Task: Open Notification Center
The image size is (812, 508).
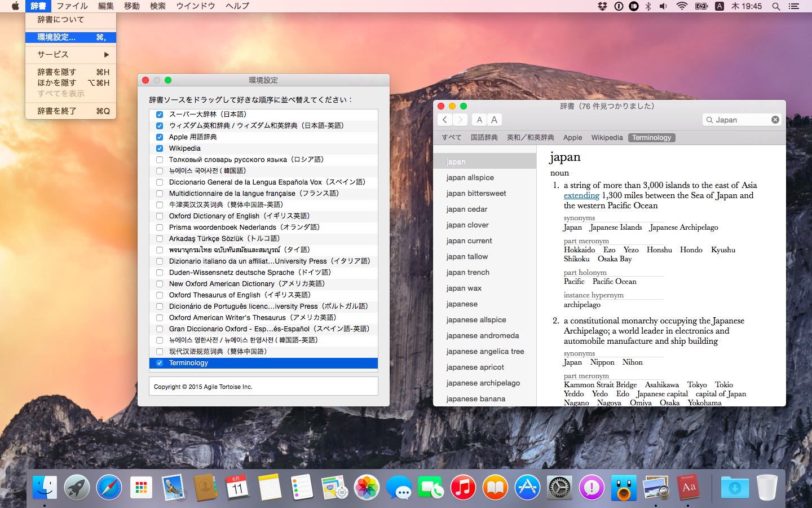Action: point(794,6)
